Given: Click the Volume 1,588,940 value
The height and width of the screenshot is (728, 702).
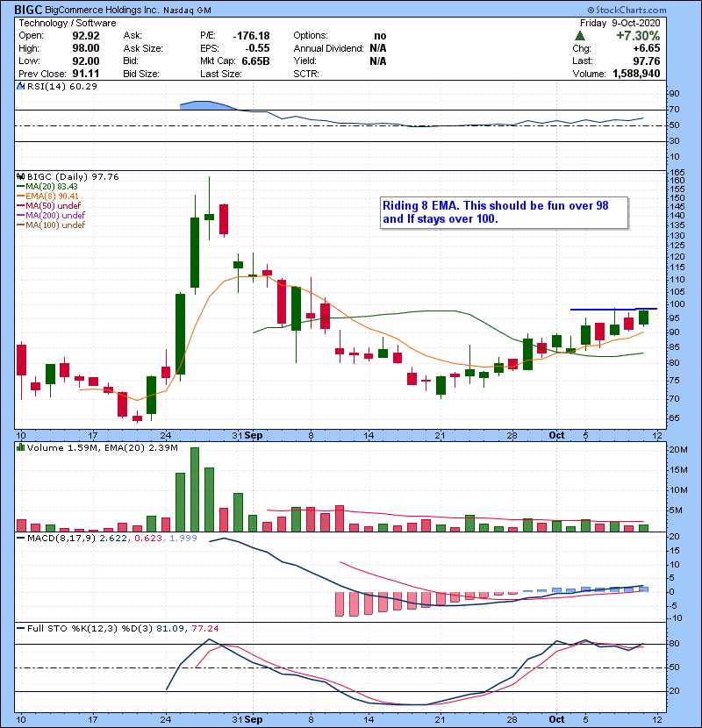Looking at the screenshot, I should coord(636,74).
